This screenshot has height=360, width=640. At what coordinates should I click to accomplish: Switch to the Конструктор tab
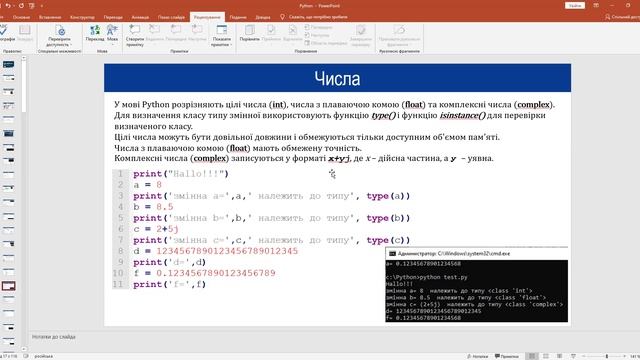coord(82,17)
